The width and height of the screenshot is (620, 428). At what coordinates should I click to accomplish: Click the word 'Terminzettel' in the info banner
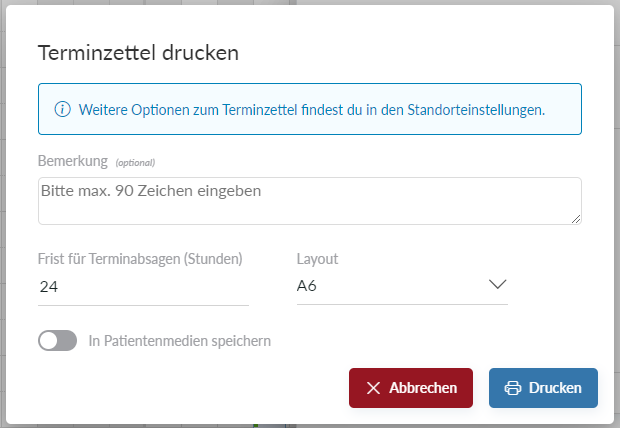point(259,109)
